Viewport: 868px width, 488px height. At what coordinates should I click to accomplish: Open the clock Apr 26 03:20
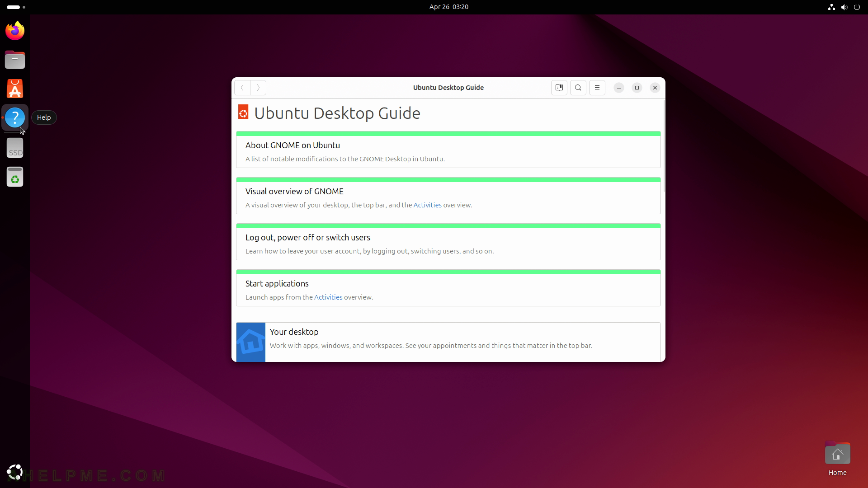[449, 7]
